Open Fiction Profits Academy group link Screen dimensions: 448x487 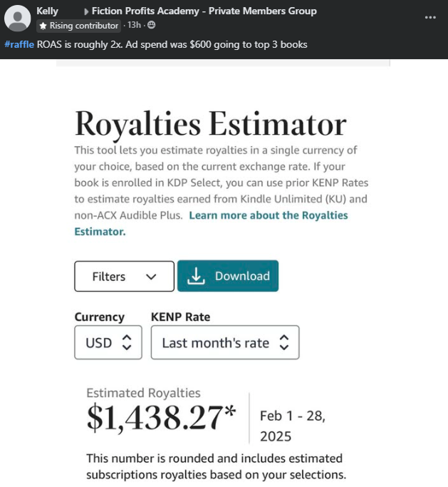[x=204, y=11]
